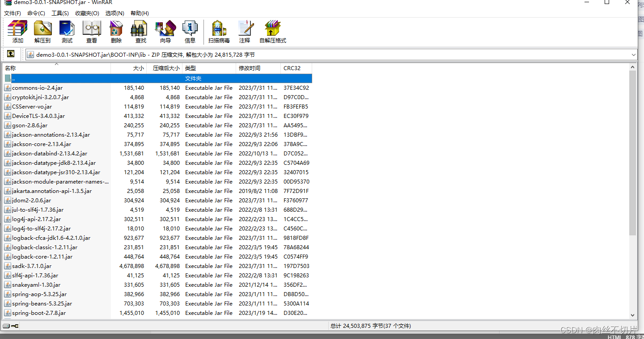Select jul-to-slf4j-1.7.36.jar file

(x=38, y=210)
